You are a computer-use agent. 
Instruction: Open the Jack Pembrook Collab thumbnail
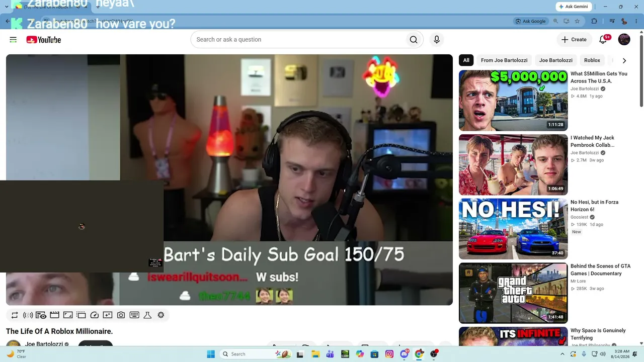513,165
